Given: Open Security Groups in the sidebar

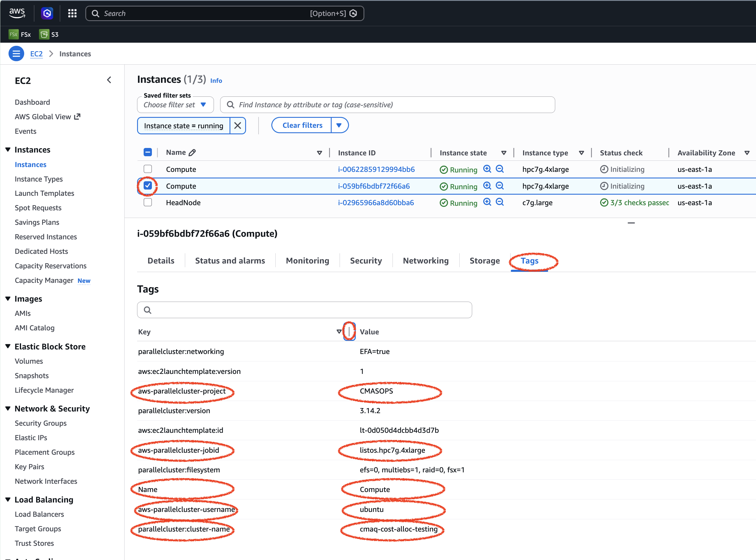Looking at the screenshot, I should 41,423.
